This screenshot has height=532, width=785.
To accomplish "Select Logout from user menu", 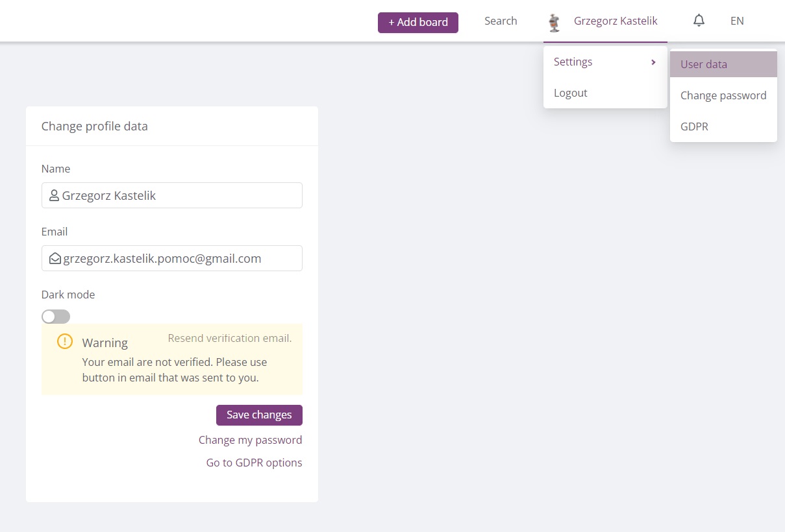I will click(571, 93).
